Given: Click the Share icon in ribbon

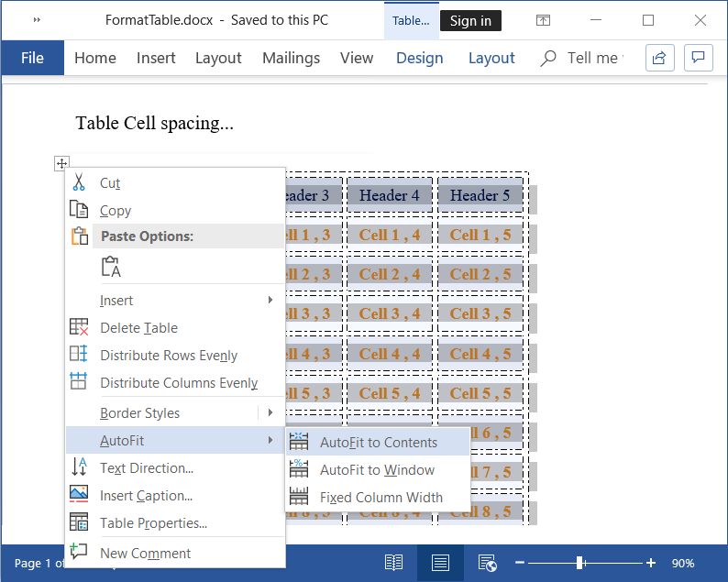Looking at the screenshot, I should [x=658, y=58].
